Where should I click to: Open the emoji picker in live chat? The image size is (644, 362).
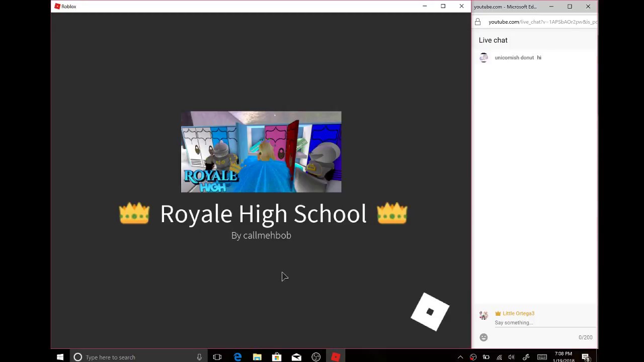[x=484, y=337]
